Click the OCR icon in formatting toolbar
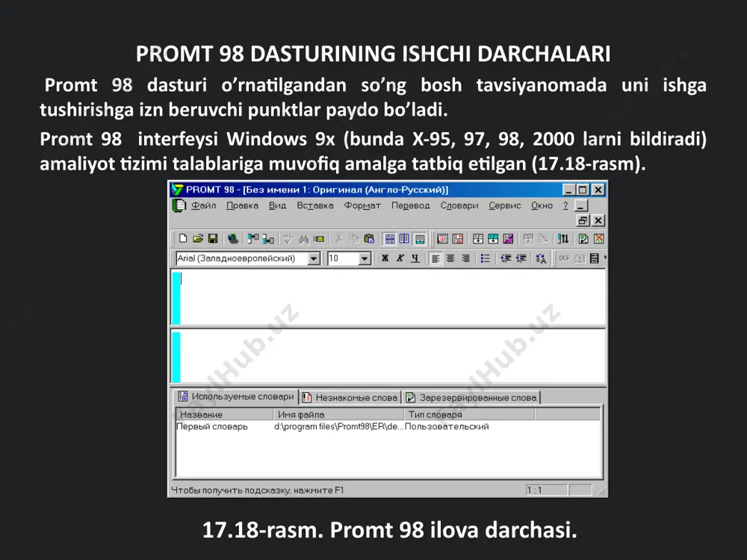This screenshot has width=747, height=560. [x=565, y=258]
